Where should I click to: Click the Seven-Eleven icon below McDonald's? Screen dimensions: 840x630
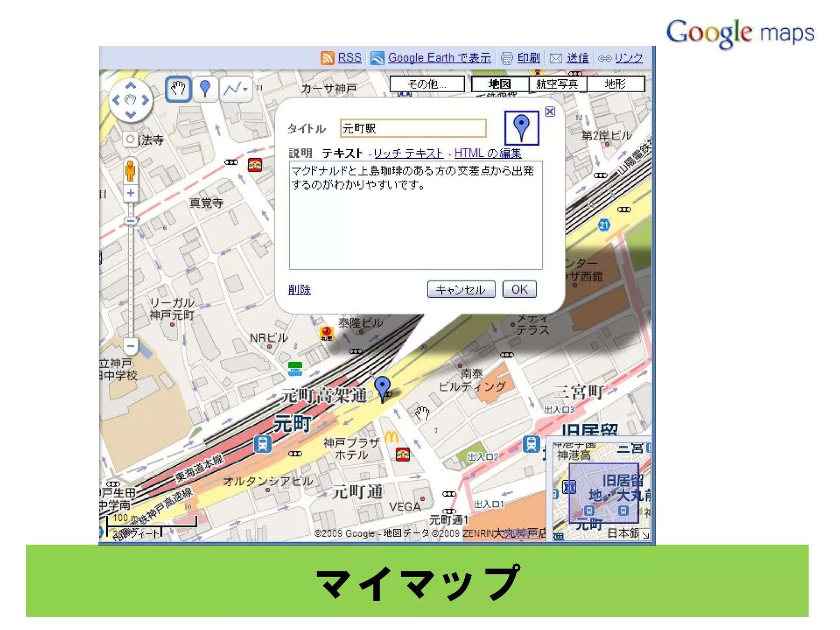coord(403,454)
